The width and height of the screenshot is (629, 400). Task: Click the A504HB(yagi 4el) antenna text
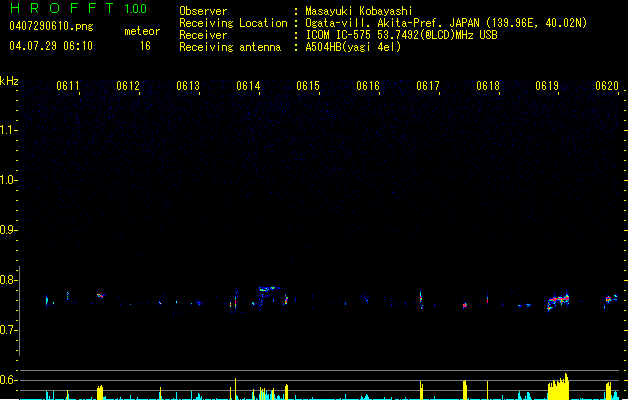click(x=353, y=47)
